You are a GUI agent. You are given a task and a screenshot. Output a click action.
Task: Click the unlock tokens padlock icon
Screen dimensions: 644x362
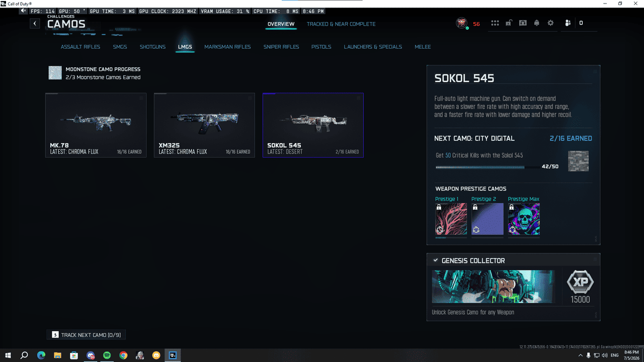(x=509, y=23)
